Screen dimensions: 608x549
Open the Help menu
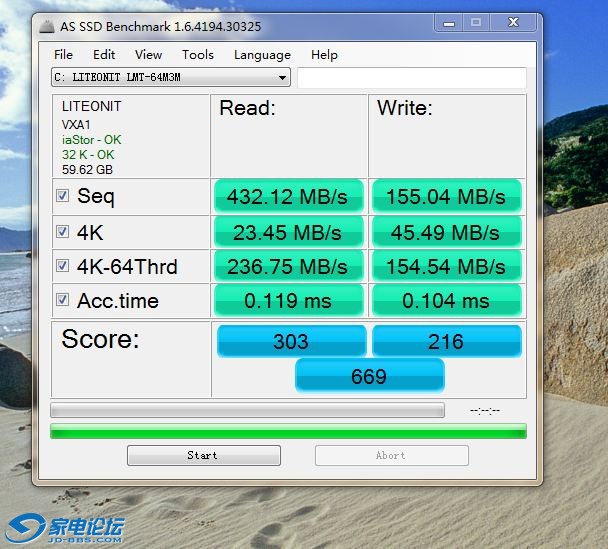click(324, 55)
